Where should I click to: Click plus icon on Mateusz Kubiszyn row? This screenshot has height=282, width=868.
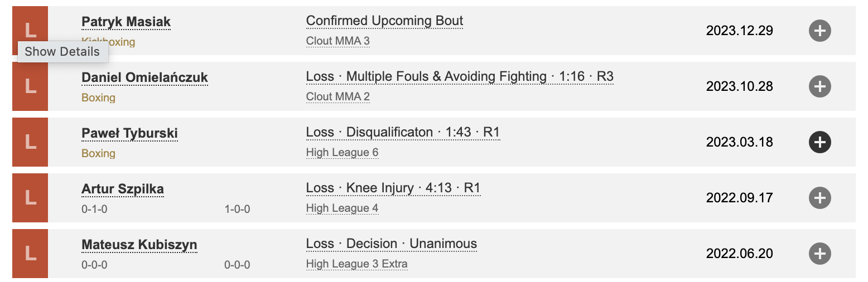(819, 254)
